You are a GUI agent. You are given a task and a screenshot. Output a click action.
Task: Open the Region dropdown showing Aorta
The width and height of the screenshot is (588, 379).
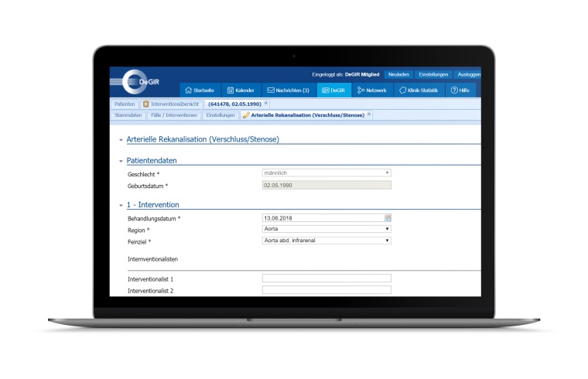(x=326, y=229)
